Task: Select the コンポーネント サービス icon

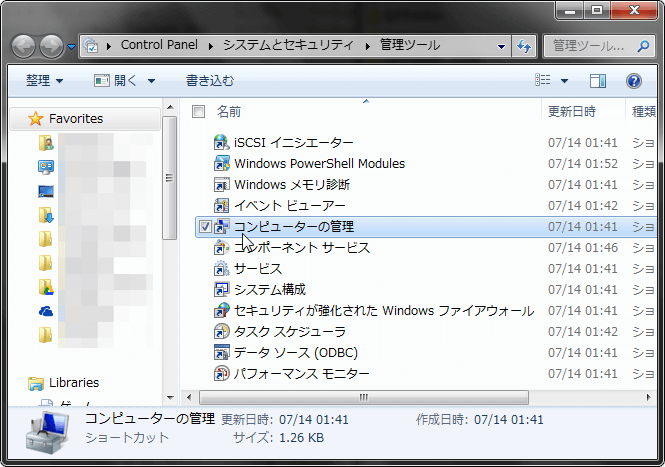Action: click(x=221, y=247)
